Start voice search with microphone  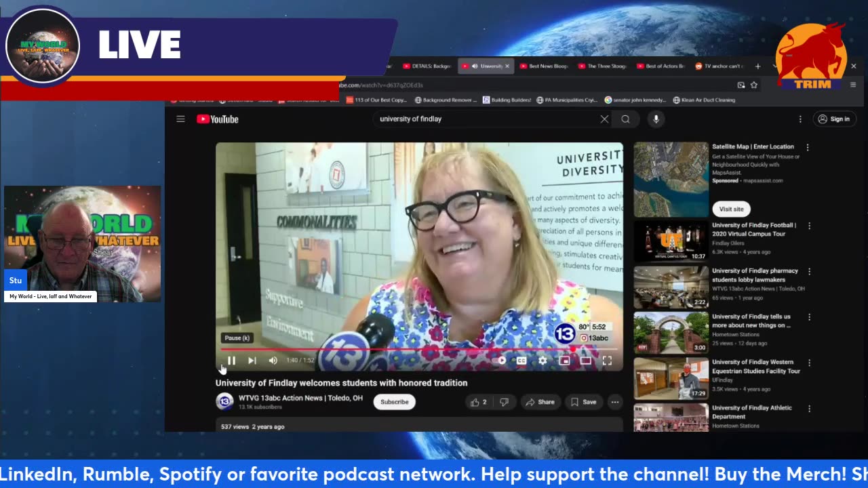point(656,119)
